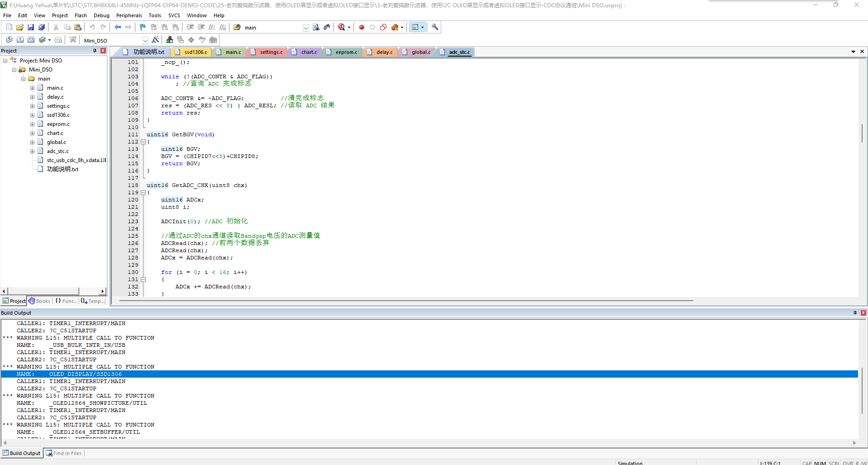Collapse the code fold at line 119
This screenshot has width=868, height=465.
[x=143, y=192]
